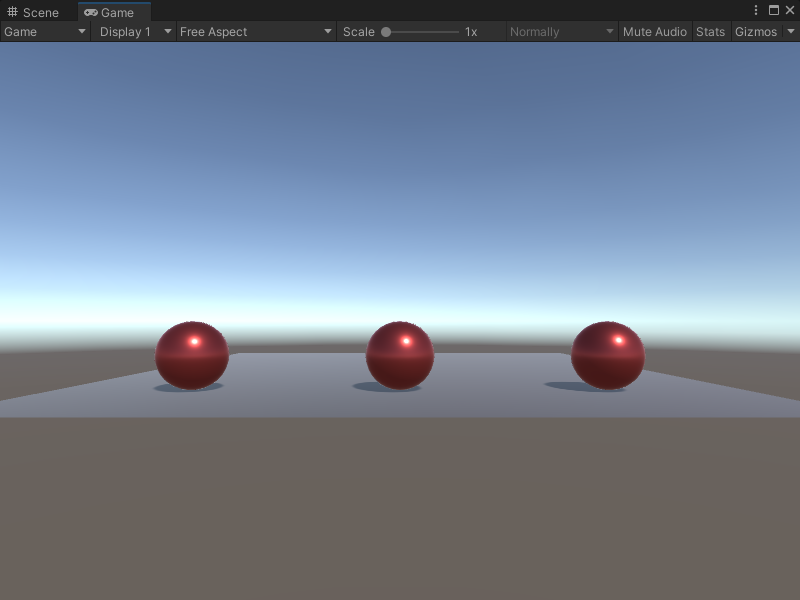The width and height of the screenshot is (800, 600).
Task: Click the middle red sphere in viewport
Action: pos(399,354)
